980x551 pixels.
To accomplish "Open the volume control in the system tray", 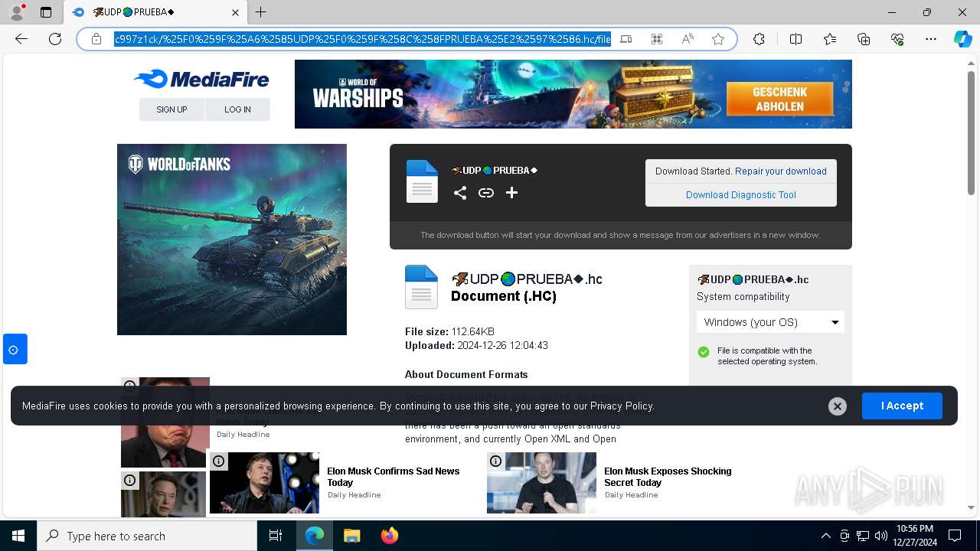I will pos(881,536).
